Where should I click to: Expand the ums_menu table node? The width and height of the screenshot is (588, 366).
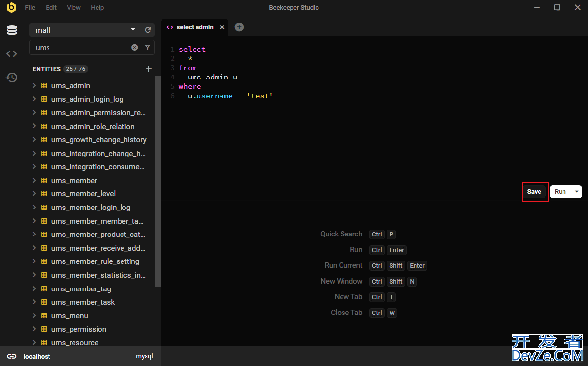pyautogui.click(x=34, y=316)
